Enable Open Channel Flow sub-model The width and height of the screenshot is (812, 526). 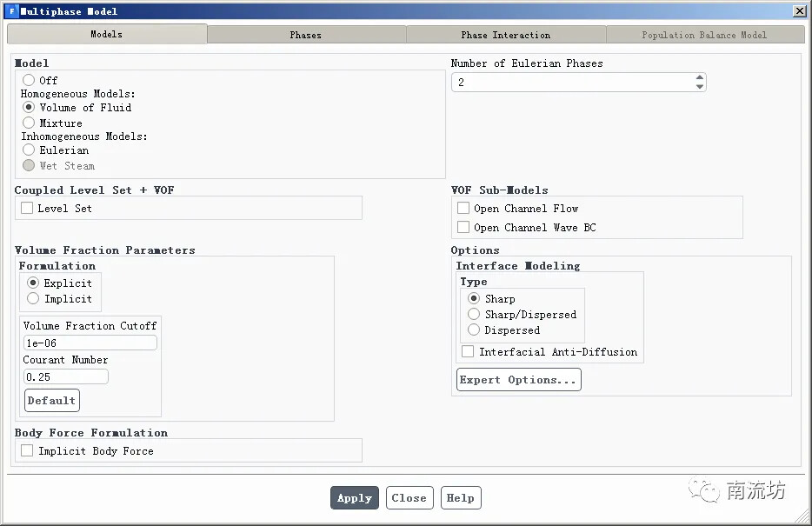(x=463, y=209)
